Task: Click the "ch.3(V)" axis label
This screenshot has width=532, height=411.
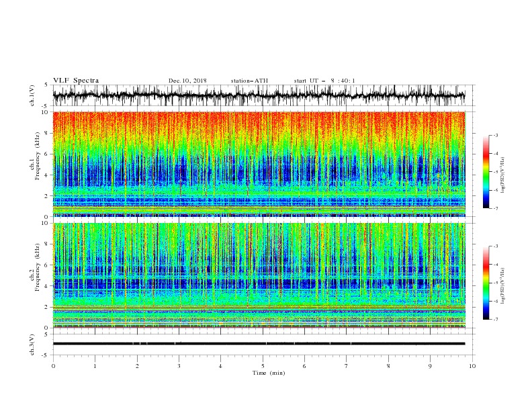Action: pos(32,345)
